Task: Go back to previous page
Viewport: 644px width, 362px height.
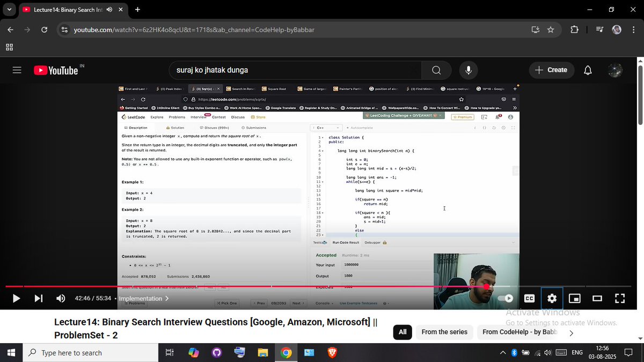Action: point(10,29)
